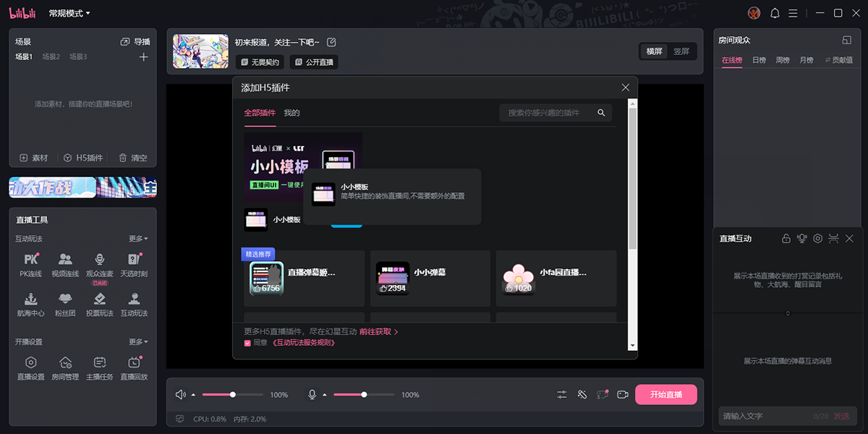The image size is (868, 434).
Task: Open the hamburger menu in title bar
Action: [x=793, y=13]
